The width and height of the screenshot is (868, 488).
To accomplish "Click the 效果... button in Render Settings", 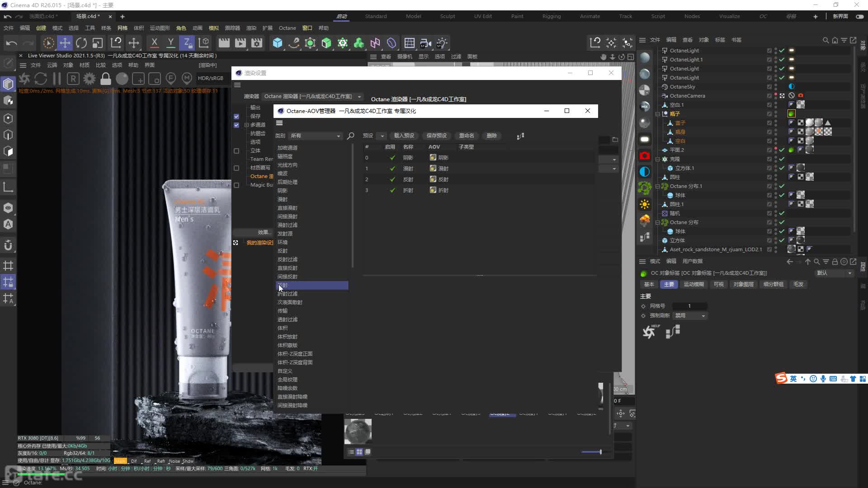I will pyautogui.click(x=264, y=232).
